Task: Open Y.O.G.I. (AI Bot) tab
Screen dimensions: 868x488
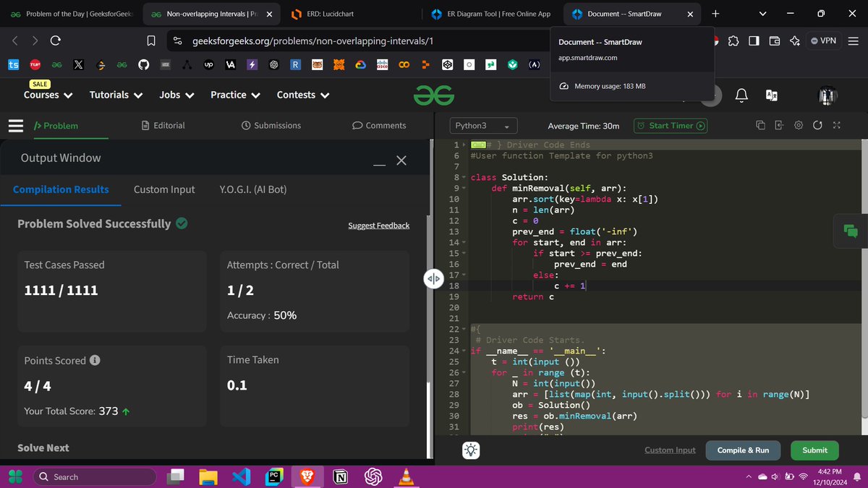Action: [253, 189]
